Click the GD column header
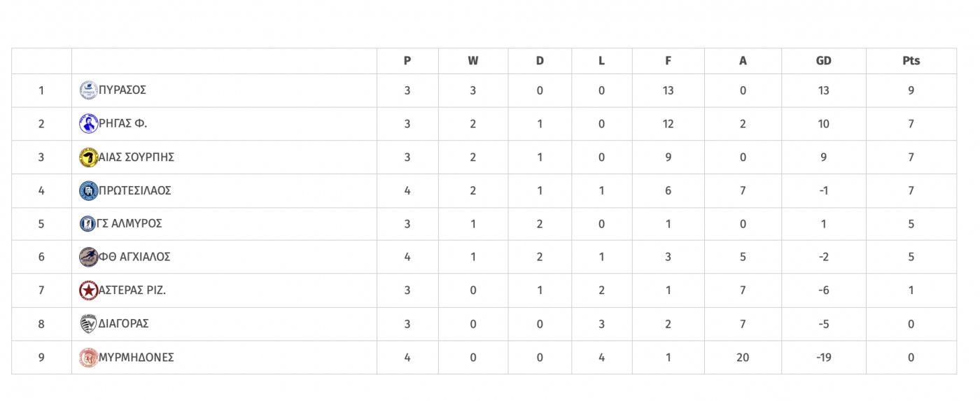This screenshot has width=980, height=401. (823, 61)
